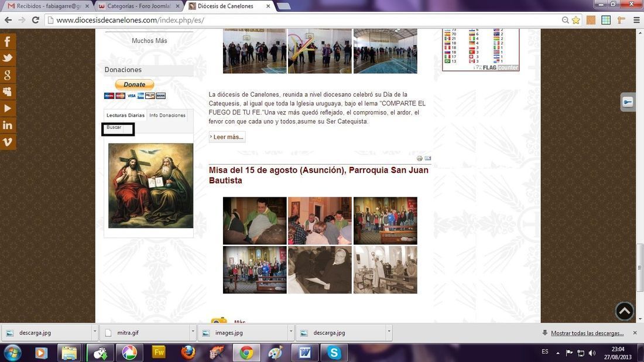
Task: Open the green grid extension icon
Action: pos(606,20)
